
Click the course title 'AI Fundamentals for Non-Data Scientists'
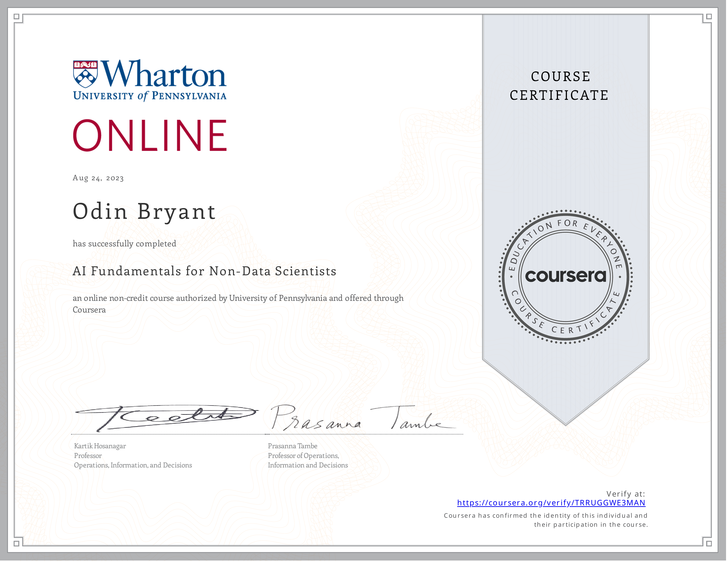click(205, 272)
